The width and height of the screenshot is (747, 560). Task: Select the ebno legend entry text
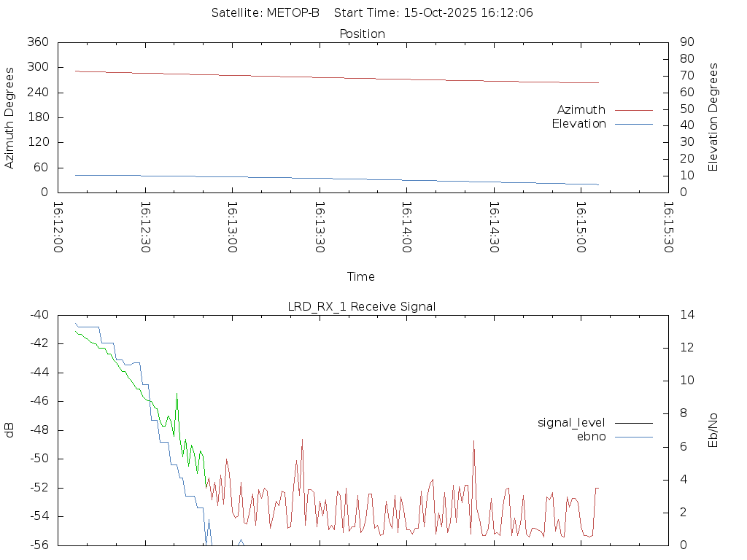point(591,436)
